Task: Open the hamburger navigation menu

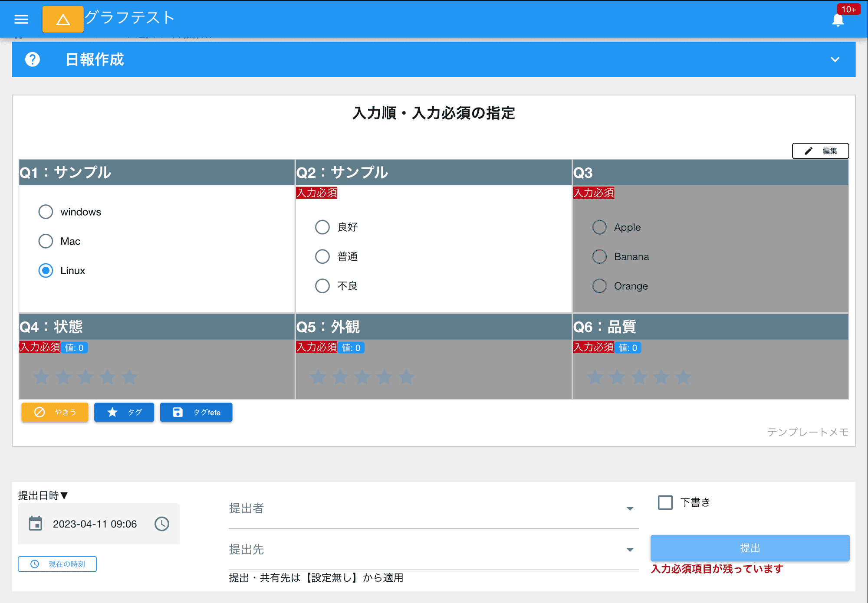Action: 21,19
